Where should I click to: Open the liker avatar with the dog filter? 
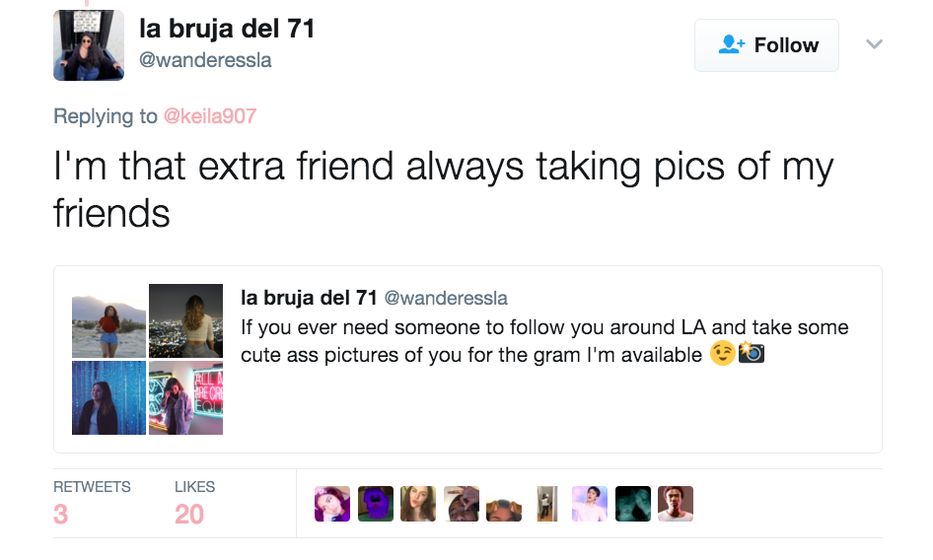click(x=504, y=504)
